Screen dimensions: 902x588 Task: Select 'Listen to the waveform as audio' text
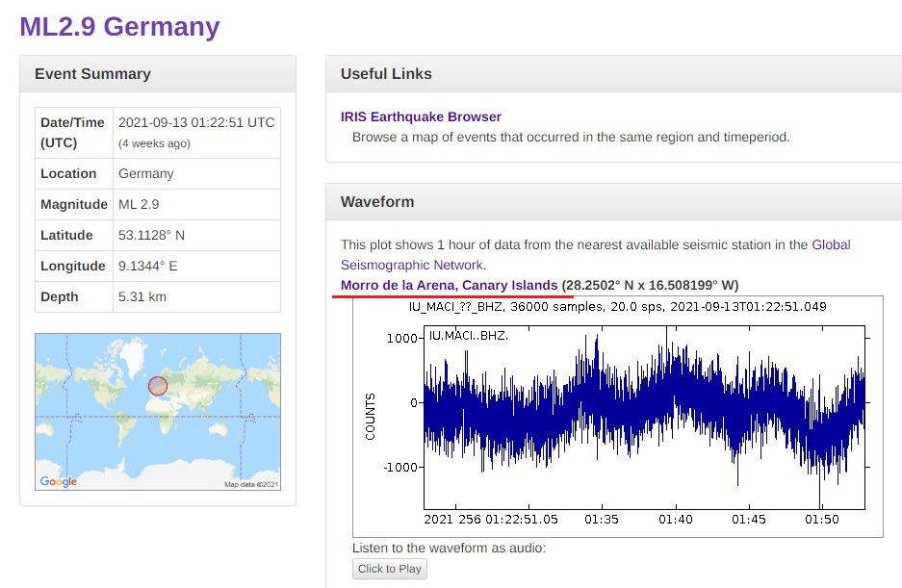click(449, 548)
